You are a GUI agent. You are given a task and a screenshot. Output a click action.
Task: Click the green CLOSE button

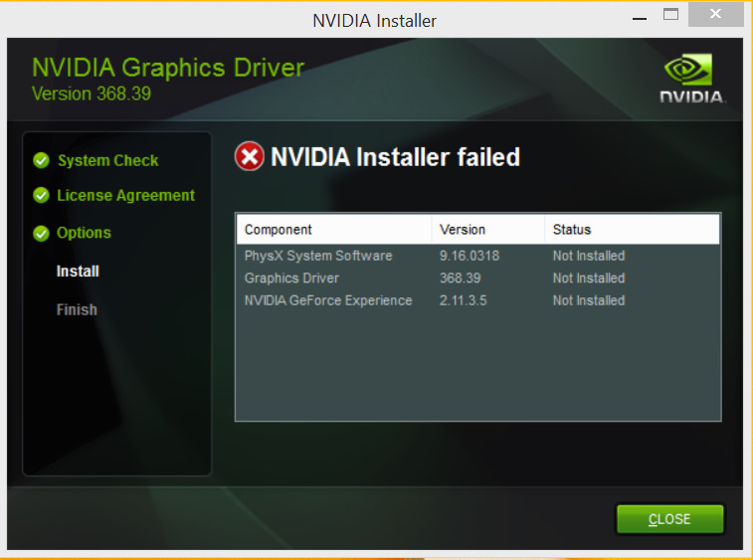[669, 518]
